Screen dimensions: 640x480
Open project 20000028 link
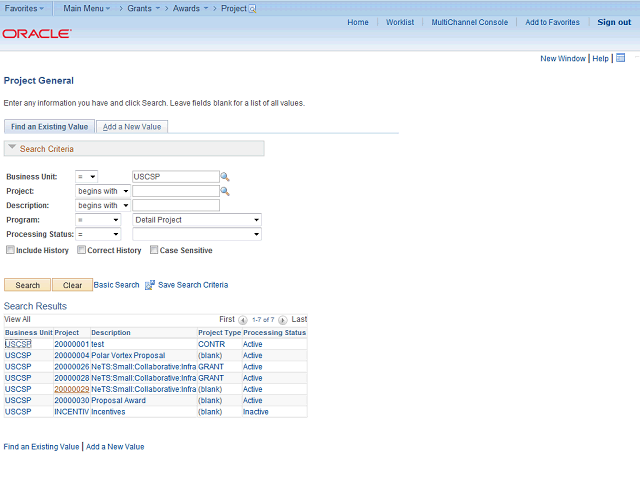pyautogui.click(x=71, y=378)
